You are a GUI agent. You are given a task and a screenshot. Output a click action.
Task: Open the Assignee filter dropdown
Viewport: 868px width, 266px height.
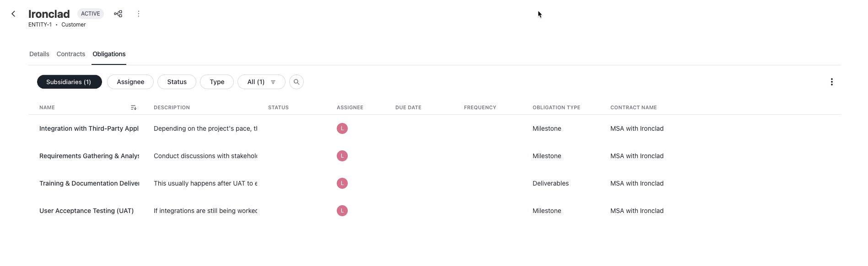(130, 82)
